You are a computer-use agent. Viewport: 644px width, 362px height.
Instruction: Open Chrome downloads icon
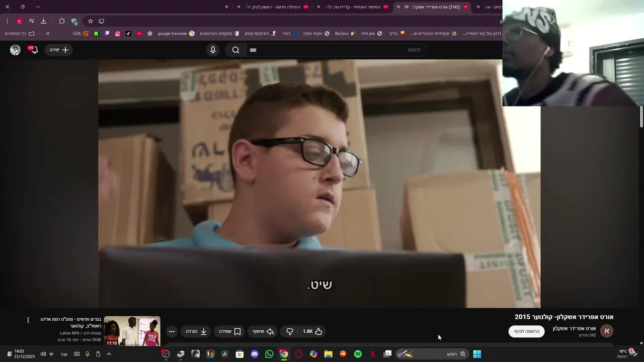point(43,21)
